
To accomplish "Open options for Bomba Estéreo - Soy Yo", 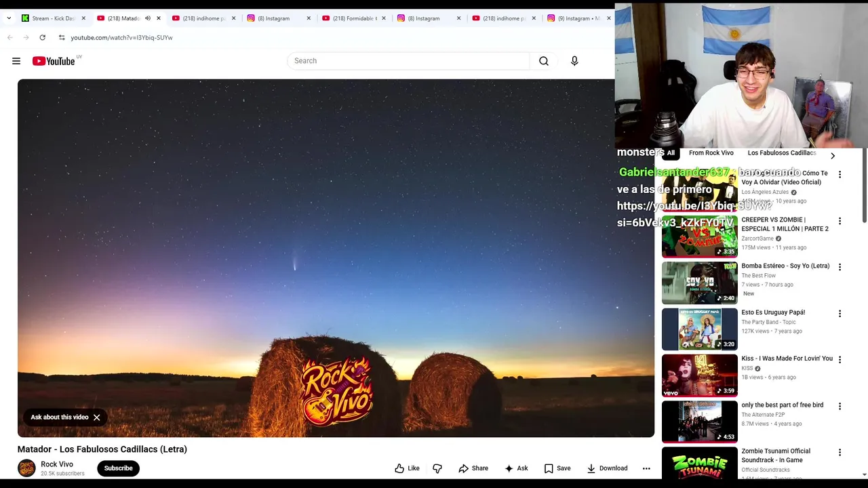I will [840, 267].
